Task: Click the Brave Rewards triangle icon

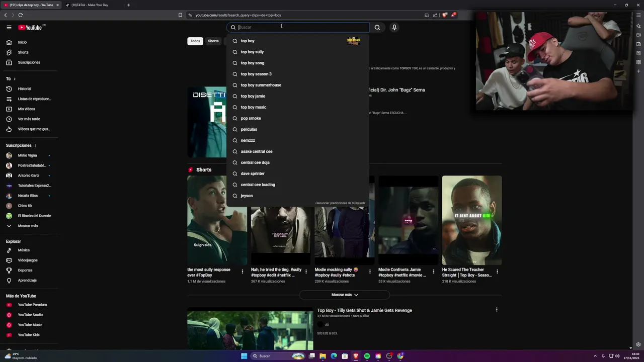Action: click(453, 15)
